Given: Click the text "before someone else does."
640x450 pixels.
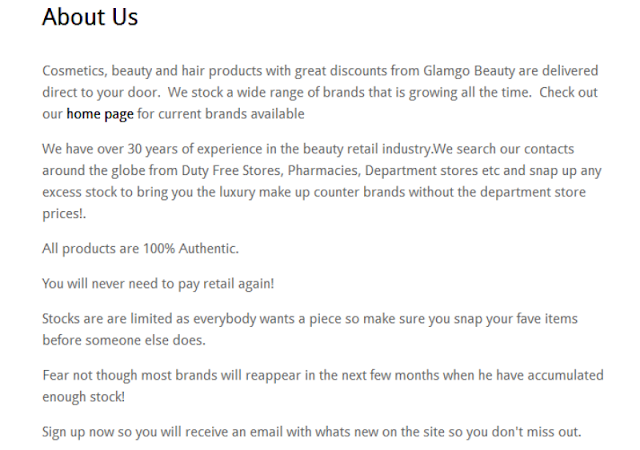Looking at the screenshot, I should tap(123, 340).
